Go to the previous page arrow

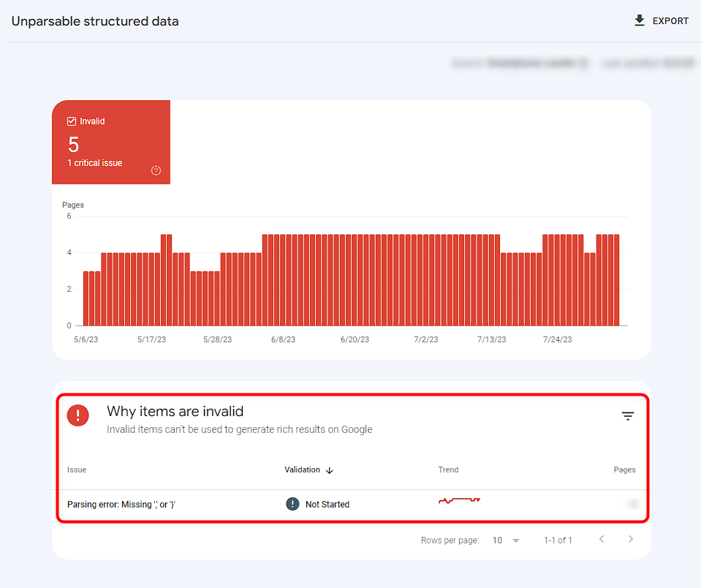(602, 539)
